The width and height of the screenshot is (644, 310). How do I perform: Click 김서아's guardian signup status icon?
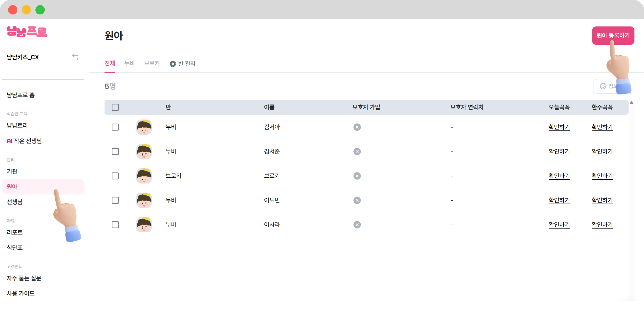(357, 127)
